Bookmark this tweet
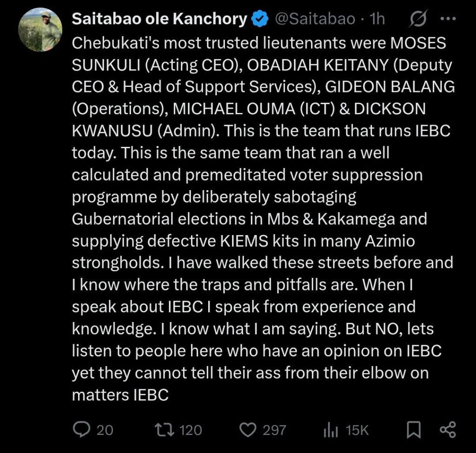Image resolution: width=476 pixels, height=453 pixels. pos(413,430)
